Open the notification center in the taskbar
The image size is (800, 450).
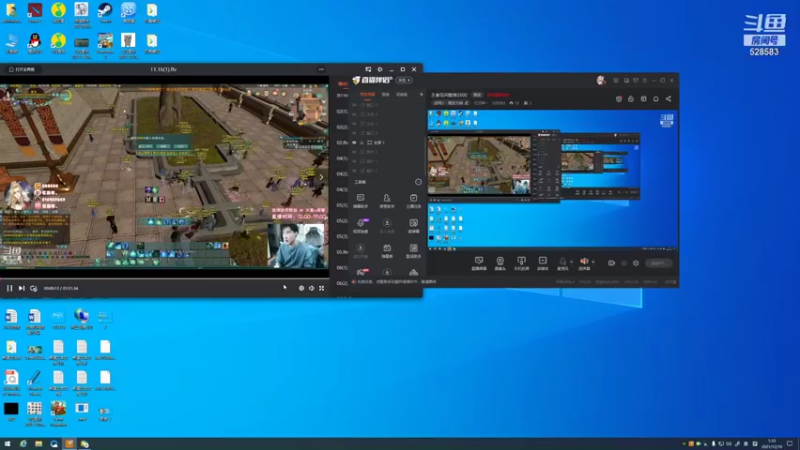tap(790, 444)
